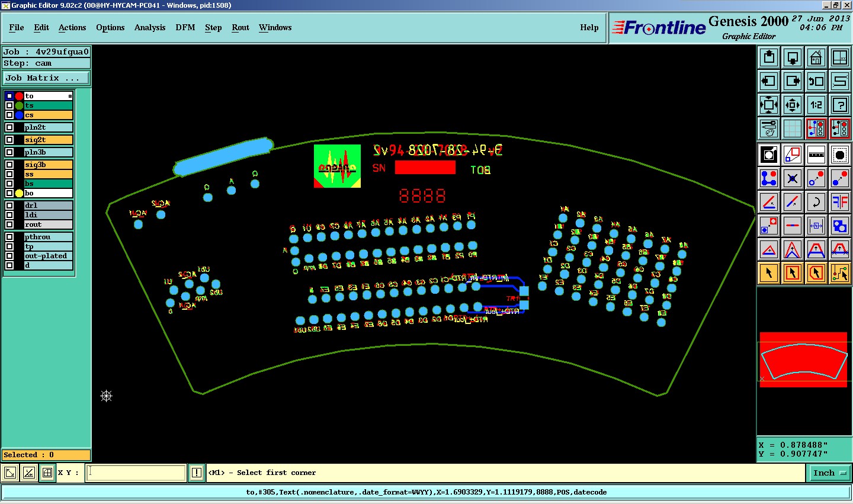Open the wrench and palette settings icon

769,129
